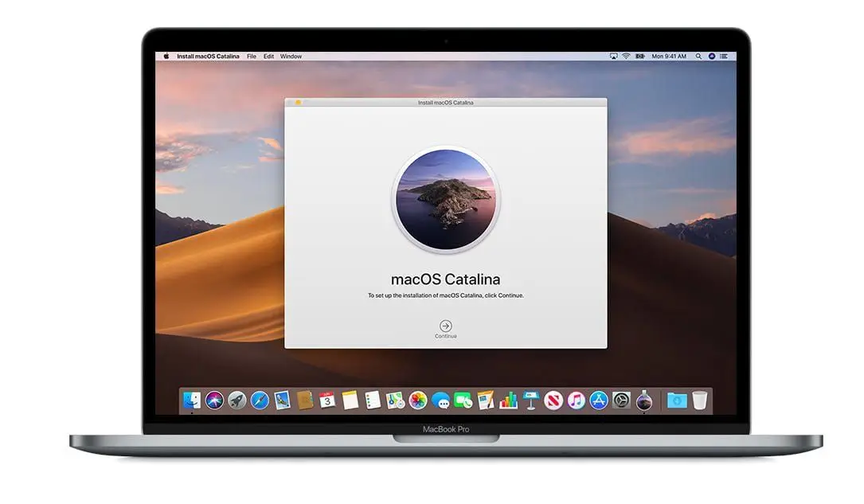
Task: Activate Siri from the menu bar
Action: click(711, 56)
